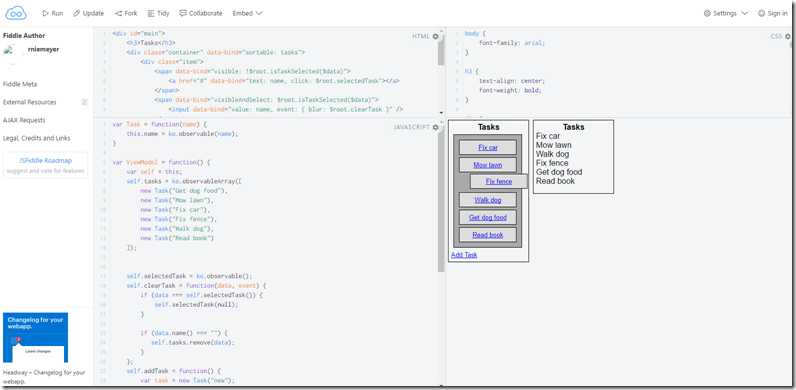Screen dimensions: 796x390
Task: Click the Get dog food task link
Action: 488,217
